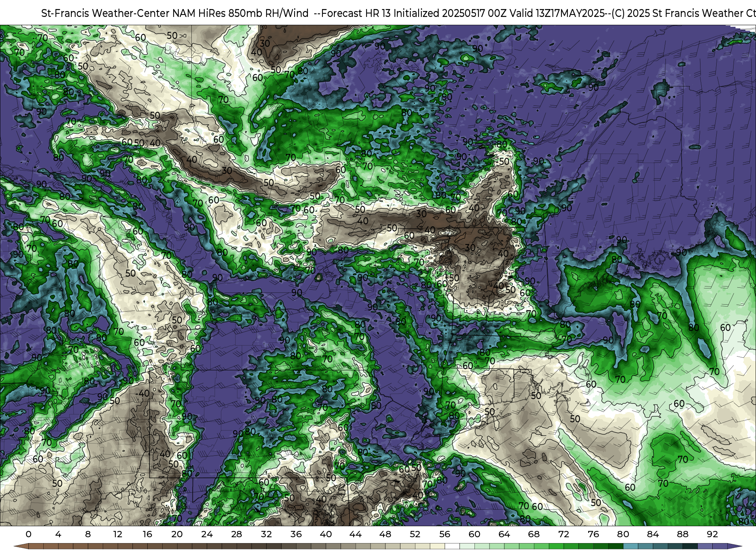Click the colorbar legend label '32'
Viewport: 756px width, 551px height.
coord(266,534)
